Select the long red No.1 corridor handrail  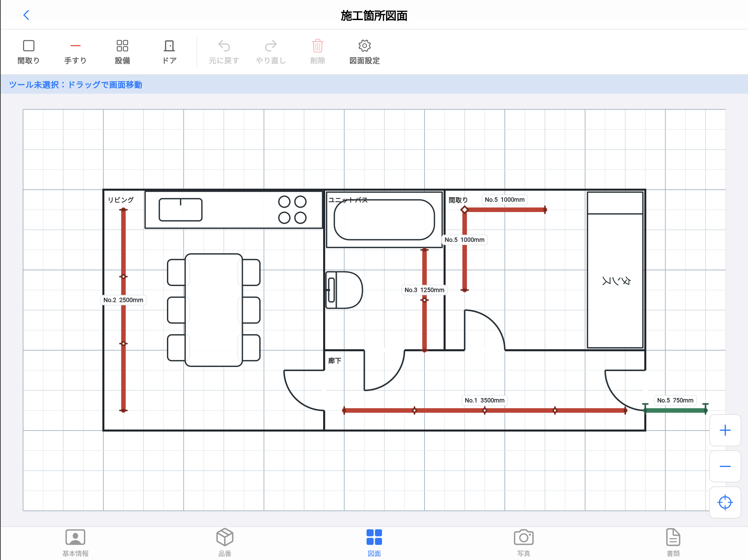pyautogui.click(x=485, y=410)
